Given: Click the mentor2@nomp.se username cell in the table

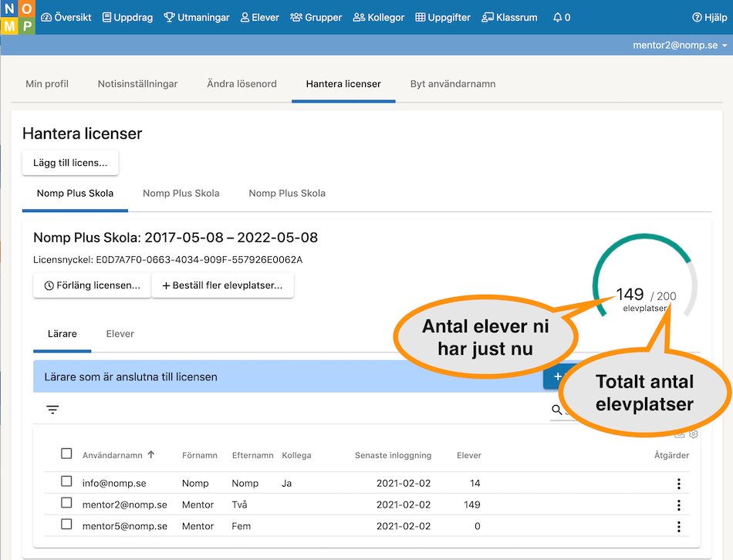Looking at the screenshot, I should click(x=125, y=504).
